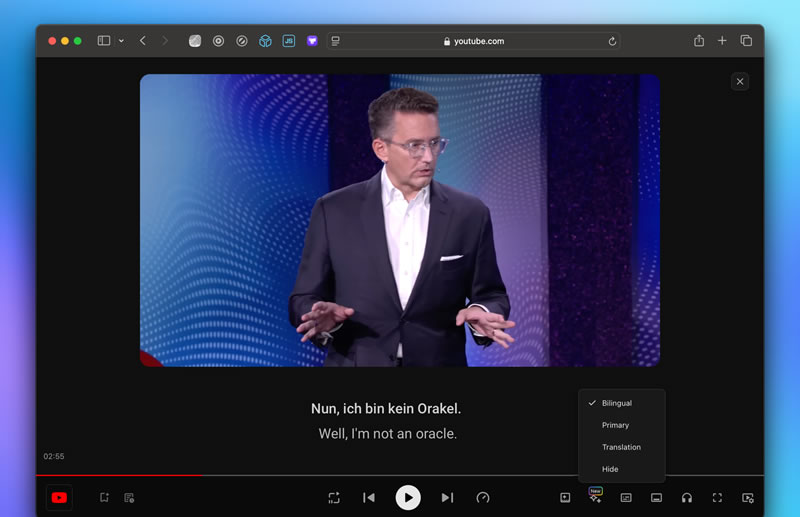This screenshot has height=517, width=800.
Task: Click the JS extension icon
Action: (289, 41)
